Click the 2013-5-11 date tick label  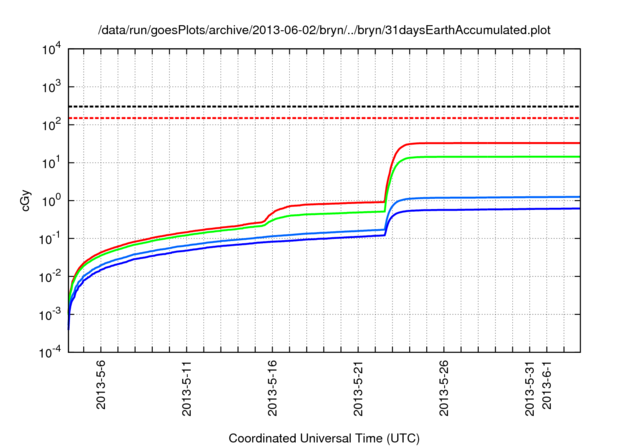[187, 388]
